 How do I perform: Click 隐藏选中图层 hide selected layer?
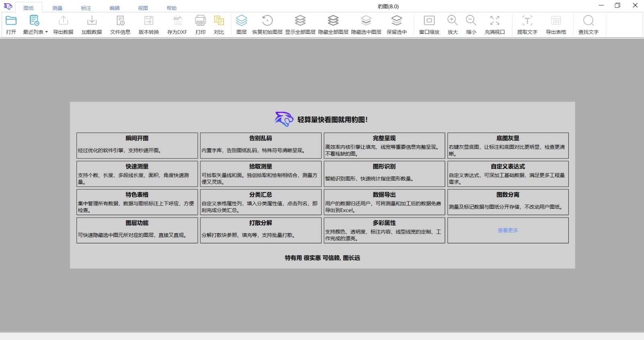pos(366,21)
